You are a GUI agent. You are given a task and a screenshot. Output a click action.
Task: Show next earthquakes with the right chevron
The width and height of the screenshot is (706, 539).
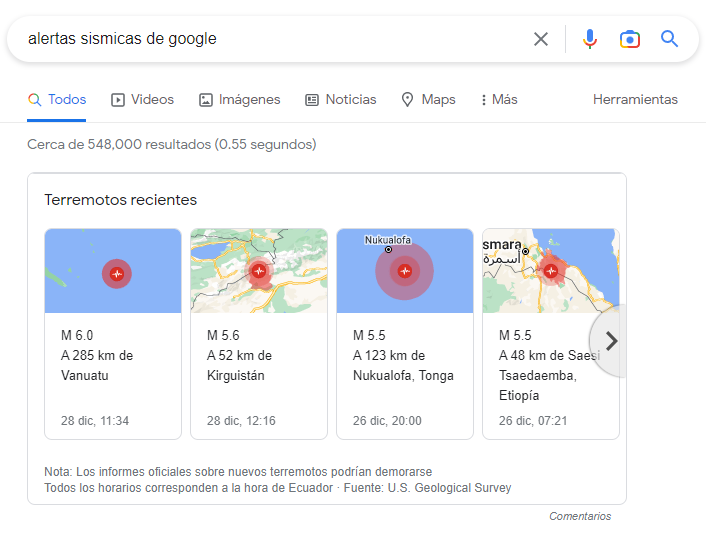[x=611, y=341]
